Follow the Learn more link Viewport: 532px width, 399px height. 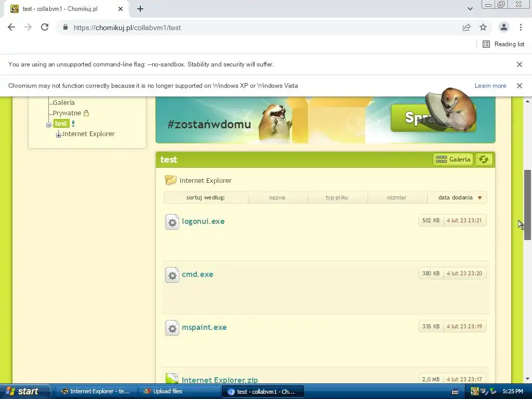tap(490, 86)
